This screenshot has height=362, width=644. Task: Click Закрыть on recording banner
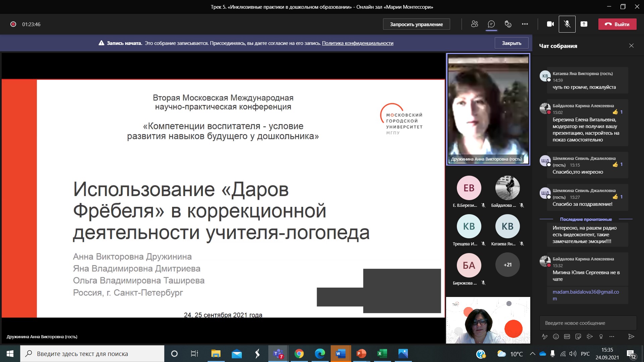(511, 43)
